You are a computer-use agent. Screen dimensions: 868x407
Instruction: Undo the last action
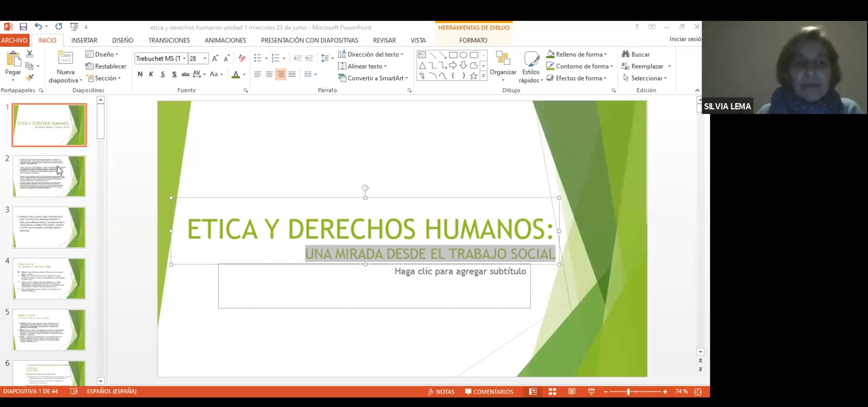coord(38,27)
